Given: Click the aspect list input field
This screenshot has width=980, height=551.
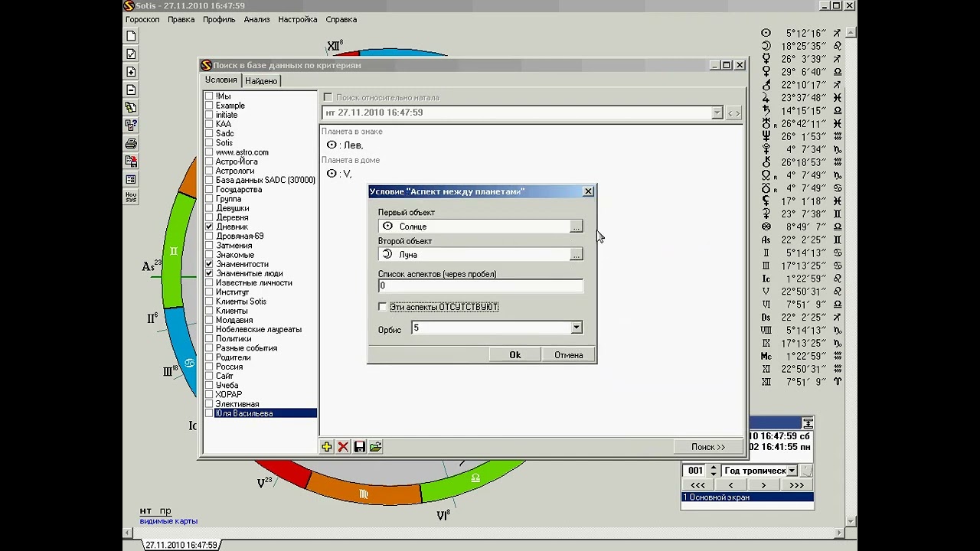Looking at the screenshot, I should 480,285.
